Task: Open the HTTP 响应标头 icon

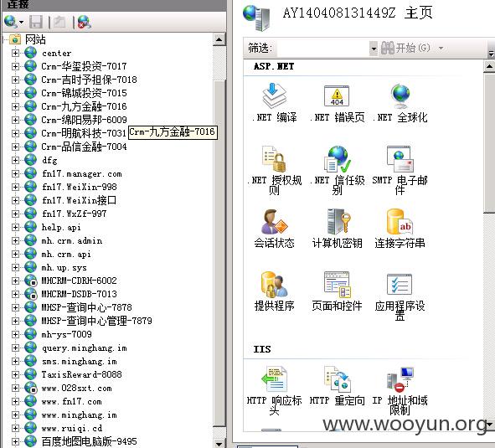Action: [274, 378]
